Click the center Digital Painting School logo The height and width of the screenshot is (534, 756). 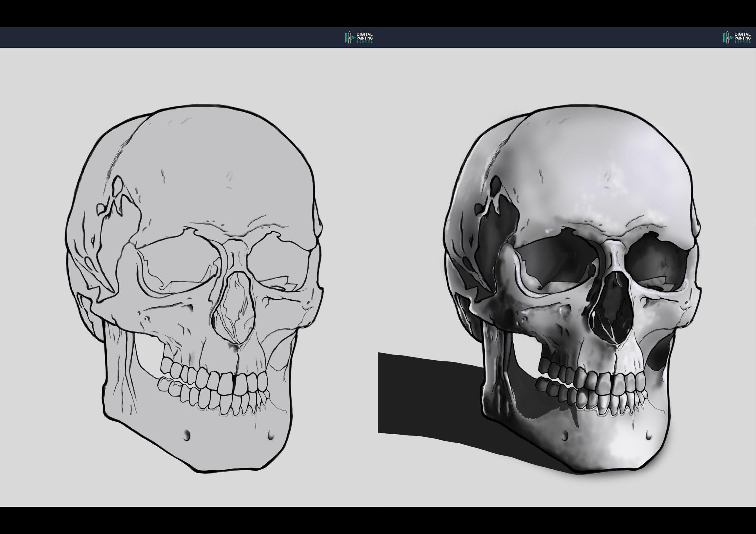point(359,37)
